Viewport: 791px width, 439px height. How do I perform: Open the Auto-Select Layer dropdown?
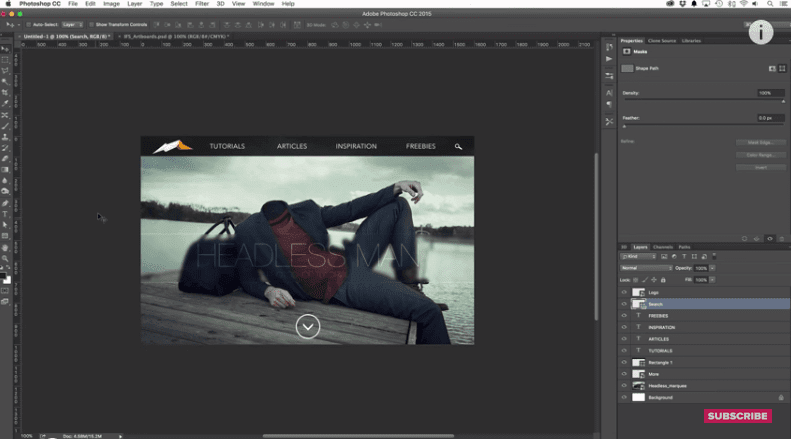73,25
